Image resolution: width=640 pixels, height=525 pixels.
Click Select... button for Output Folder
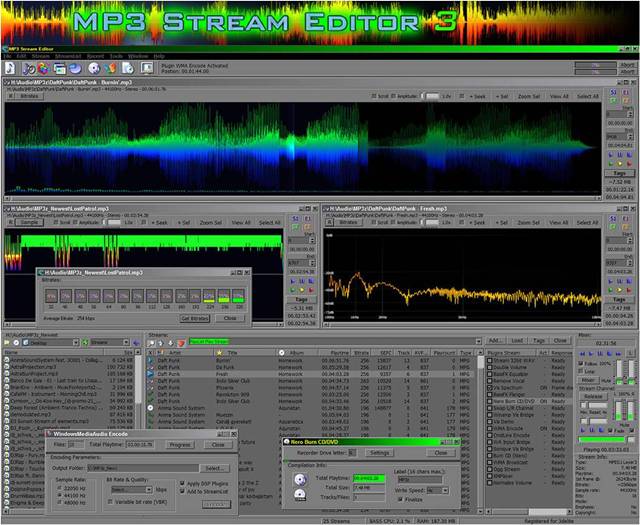tap(215, 468)
